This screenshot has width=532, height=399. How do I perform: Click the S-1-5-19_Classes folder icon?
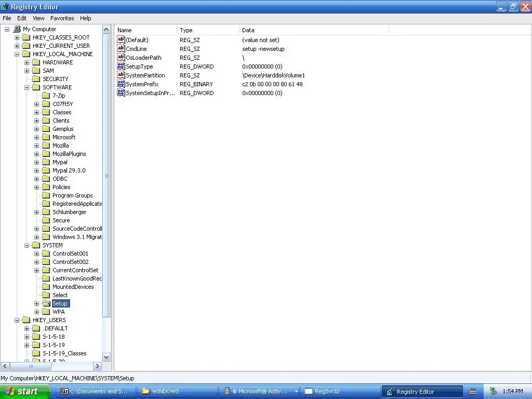pos(36,353)
